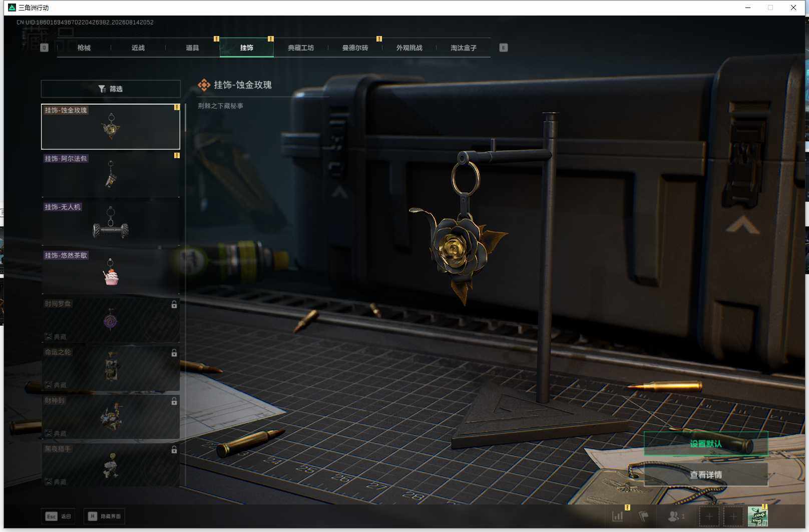This screenshot has height=532, width=809.
Task: Click the flag icon in bottom bar
Action: pos(644,516)
